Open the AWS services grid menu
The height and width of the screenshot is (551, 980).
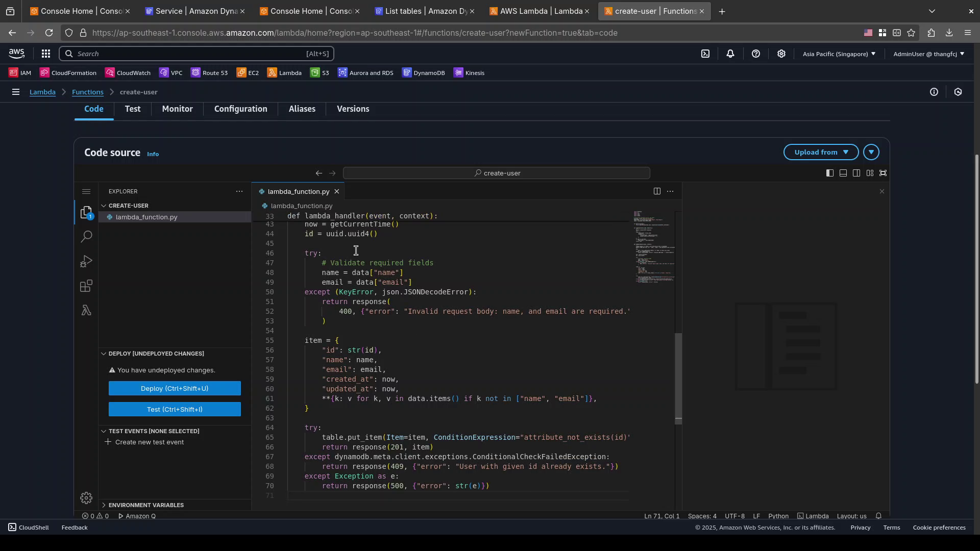(46, 54)
